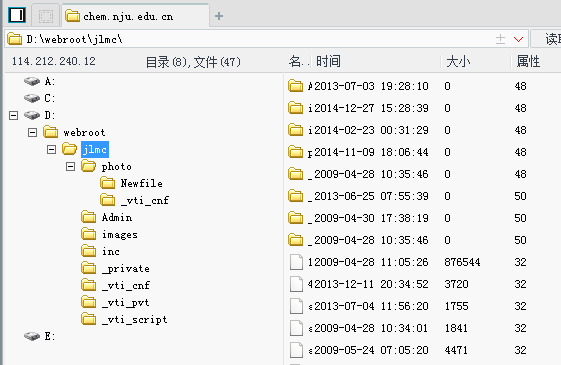
Task: Open a new tab with plus button
Action: point(219,16)
